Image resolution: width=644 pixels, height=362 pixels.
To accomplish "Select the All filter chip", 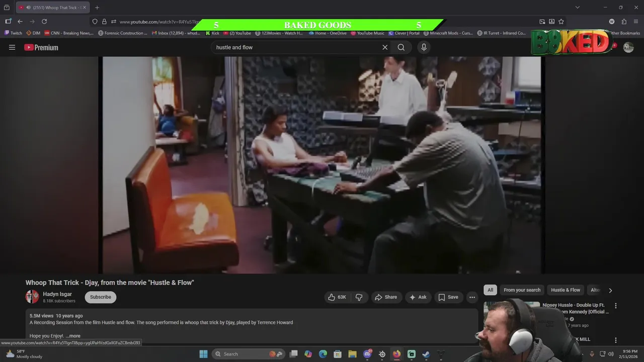I will tap(491, 290).
